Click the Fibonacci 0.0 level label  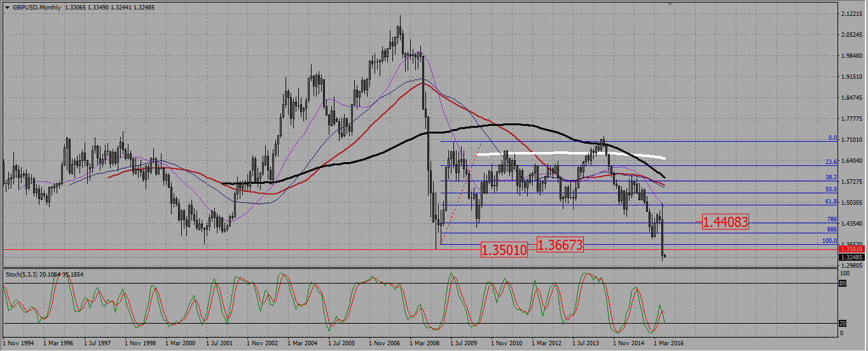832,138
